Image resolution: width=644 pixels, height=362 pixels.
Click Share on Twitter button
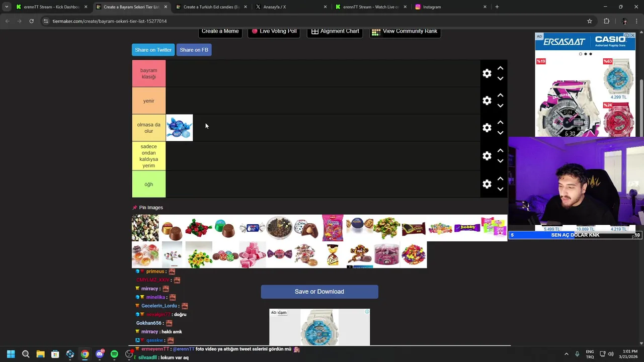pyautogui.click(x=153, y=50)
